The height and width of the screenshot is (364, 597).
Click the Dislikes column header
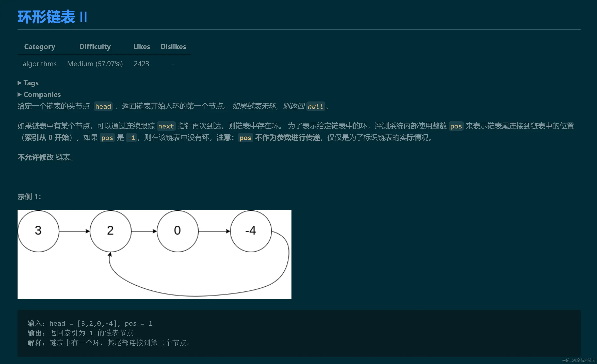[173, 46]
